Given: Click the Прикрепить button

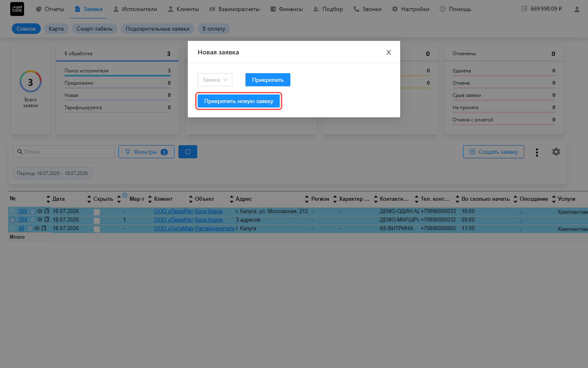Looking at the screenshot, I should [x=267, y=80].
